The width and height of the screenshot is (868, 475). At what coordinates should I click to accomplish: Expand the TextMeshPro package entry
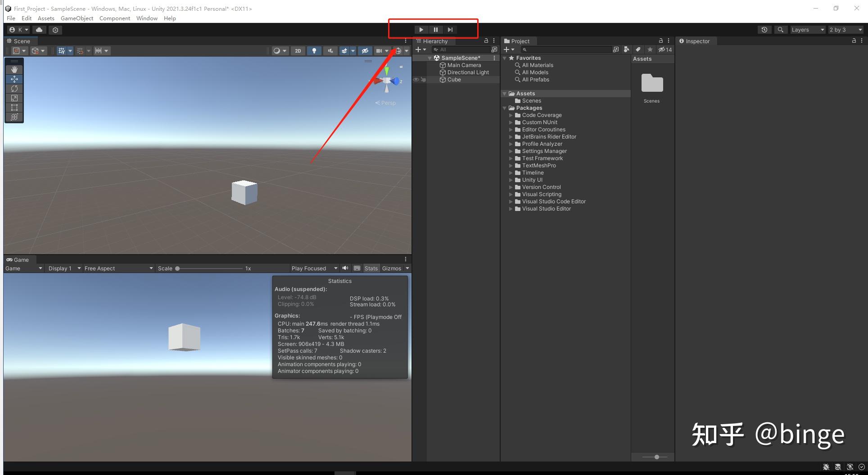pos(511,166)
